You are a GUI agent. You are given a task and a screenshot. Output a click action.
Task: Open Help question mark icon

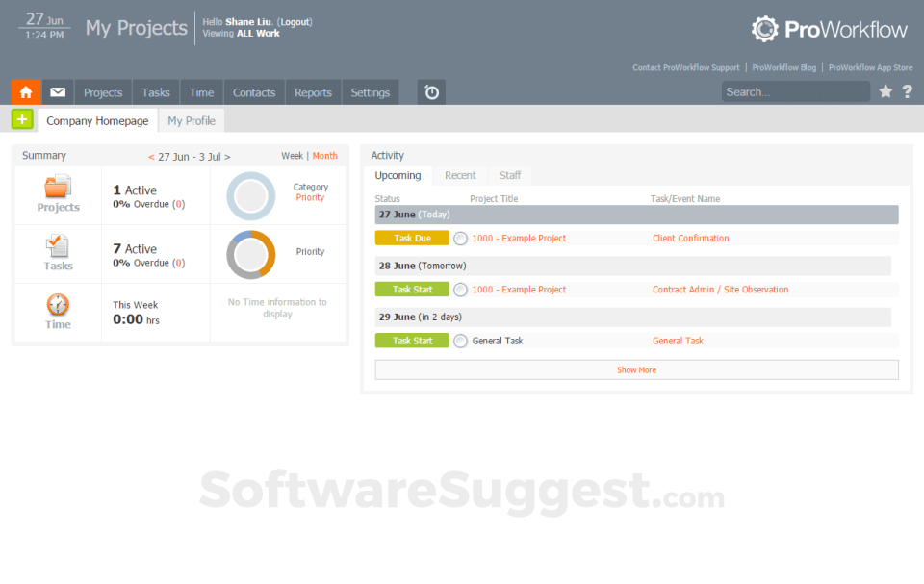(x=907, y=91)
